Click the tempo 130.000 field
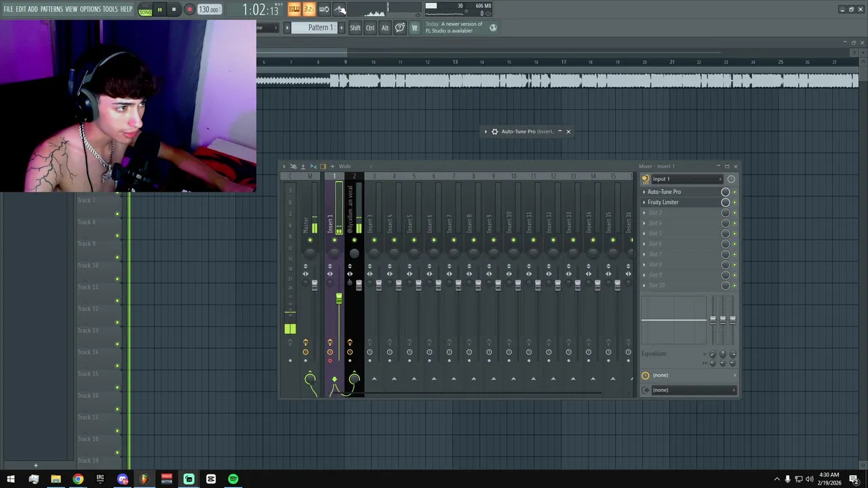This screenshot has height=488, width=868. [x=210, y=9]
